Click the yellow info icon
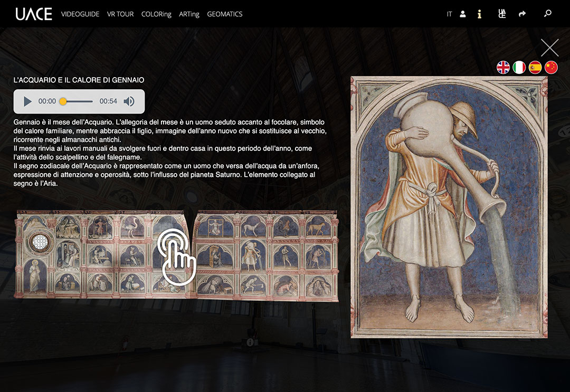 (479, 14)
